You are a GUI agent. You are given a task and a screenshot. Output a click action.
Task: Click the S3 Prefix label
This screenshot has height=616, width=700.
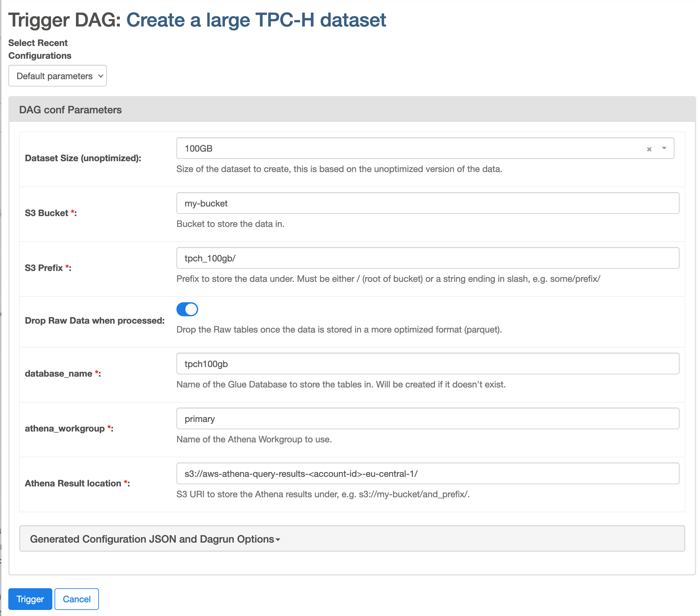click(x=48, y=268)
